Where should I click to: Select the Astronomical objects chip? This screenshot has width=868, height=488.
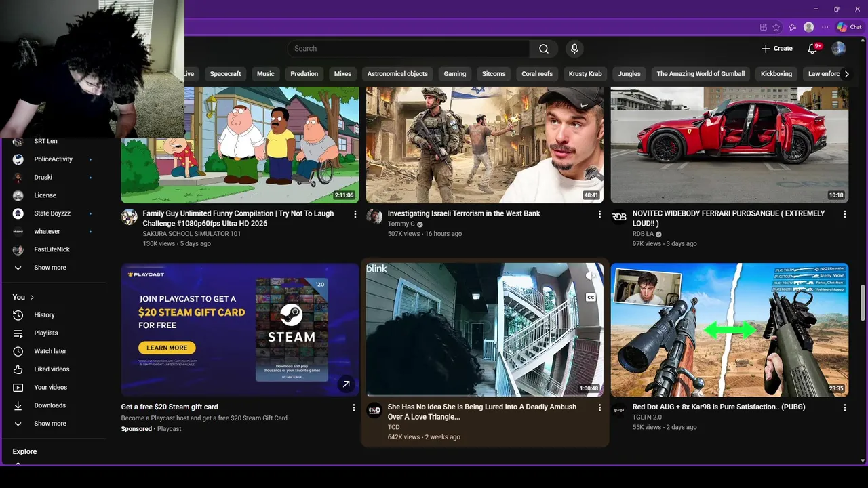point(397,74)
